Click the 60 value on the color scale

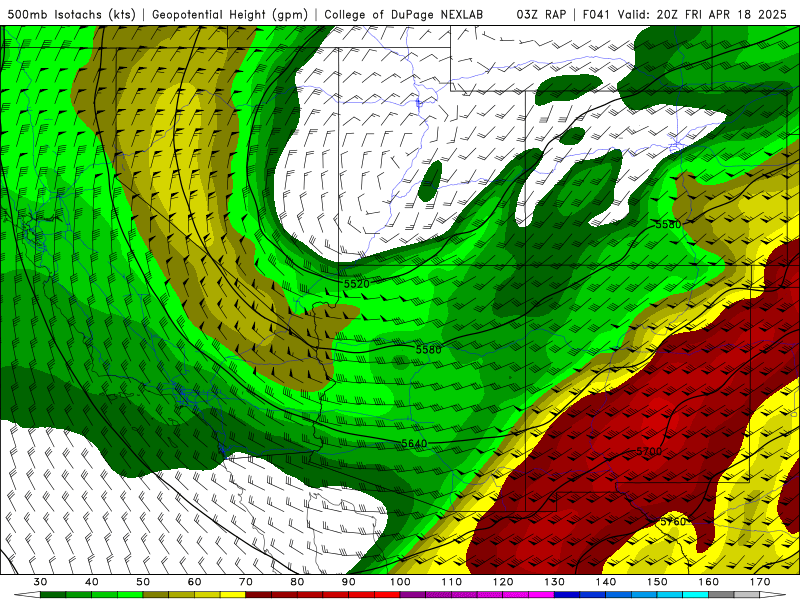pos(194,582)
